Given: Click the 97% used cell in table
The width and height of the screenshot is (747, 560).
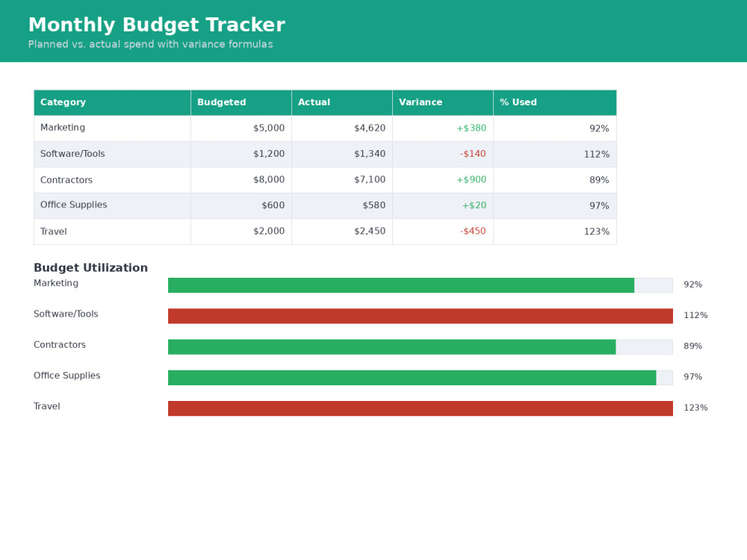Looking at the screenshot, I should [x=555, y=206].
